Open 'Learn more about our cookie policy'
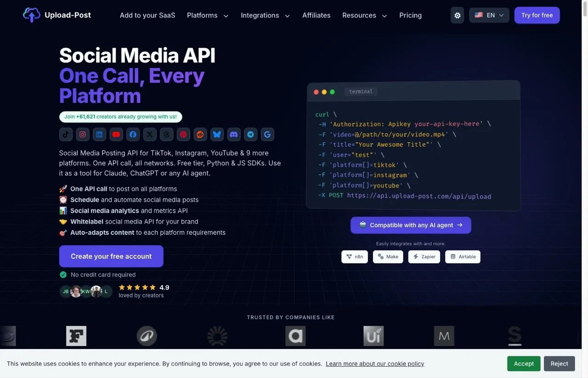 [x=375, y=363]
